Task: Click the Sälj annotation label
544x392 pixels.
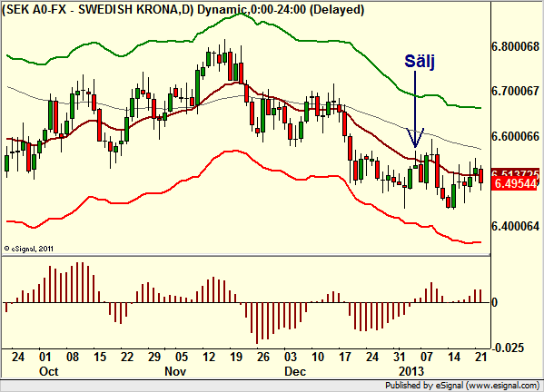Action: click(420, 61)
